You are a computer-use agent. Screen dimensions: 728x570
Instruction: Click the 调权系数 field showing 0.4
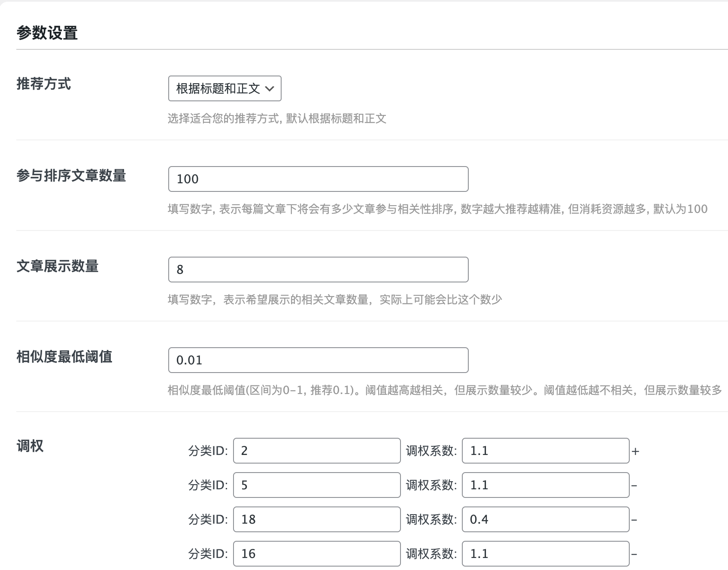click(546, 519)
